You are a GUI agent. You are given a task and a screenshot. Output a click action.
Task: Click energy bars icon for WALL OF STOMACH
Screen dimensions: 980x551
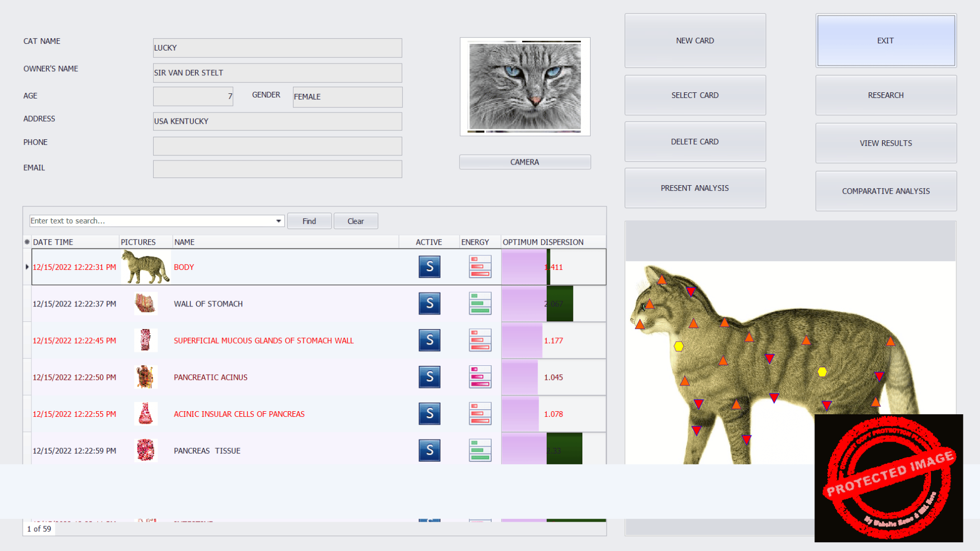[480, 303]
